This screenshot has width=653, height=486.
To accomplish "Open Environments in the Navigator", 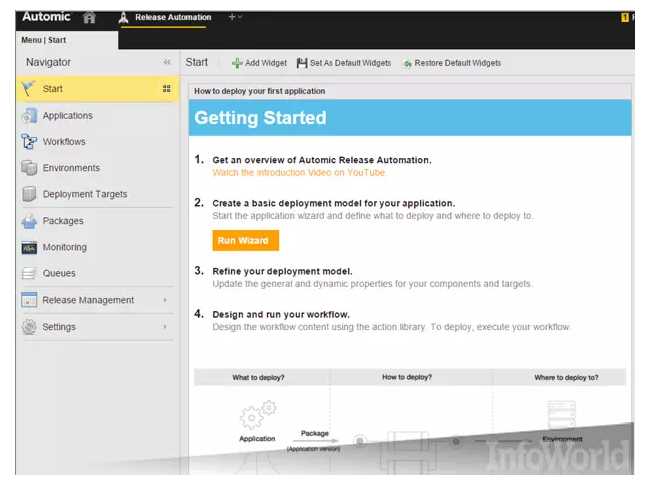I will [71, 168].
